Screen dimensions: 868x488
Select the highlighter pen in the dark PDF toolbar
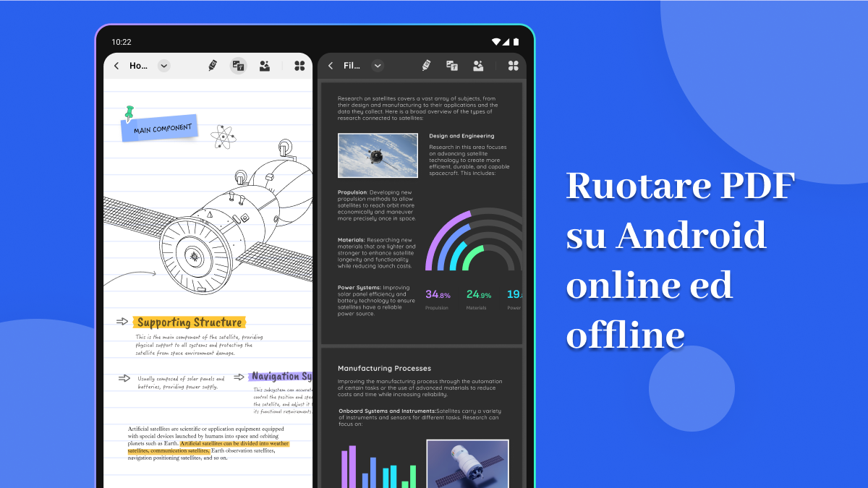(426, 66)
